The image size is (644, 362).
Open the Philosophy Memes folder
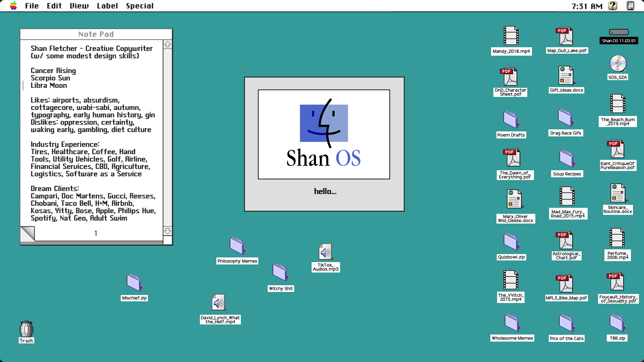pyautogui.click(x=238, y=246)
